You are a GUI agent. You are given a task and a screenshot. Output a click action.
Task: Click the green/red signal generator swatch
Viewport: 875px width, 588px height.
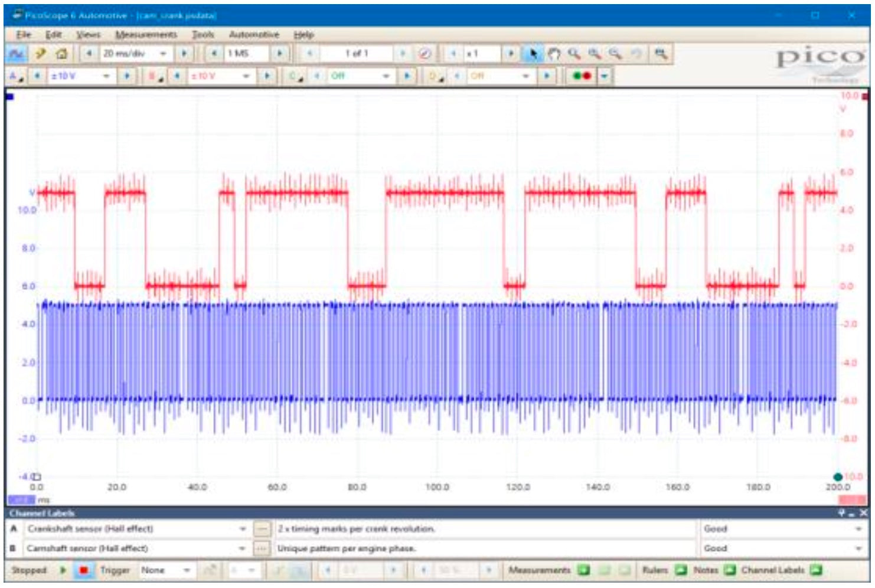pyautogui.click(x=582, y=76)
